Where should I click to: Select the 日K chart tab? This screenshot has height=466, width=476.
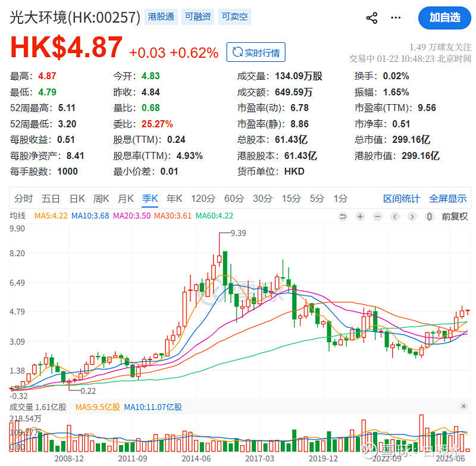click(x=77, y=199)
